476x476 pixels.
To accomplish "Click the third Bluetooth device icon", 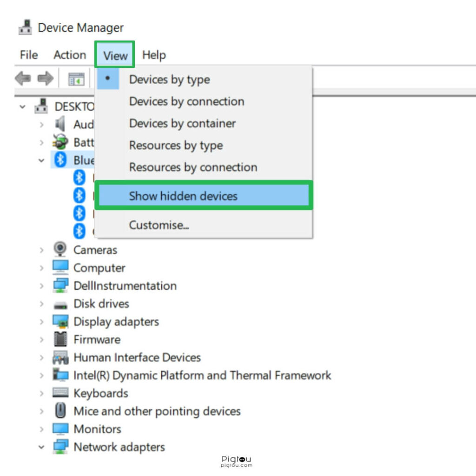I will click(79, 213).
